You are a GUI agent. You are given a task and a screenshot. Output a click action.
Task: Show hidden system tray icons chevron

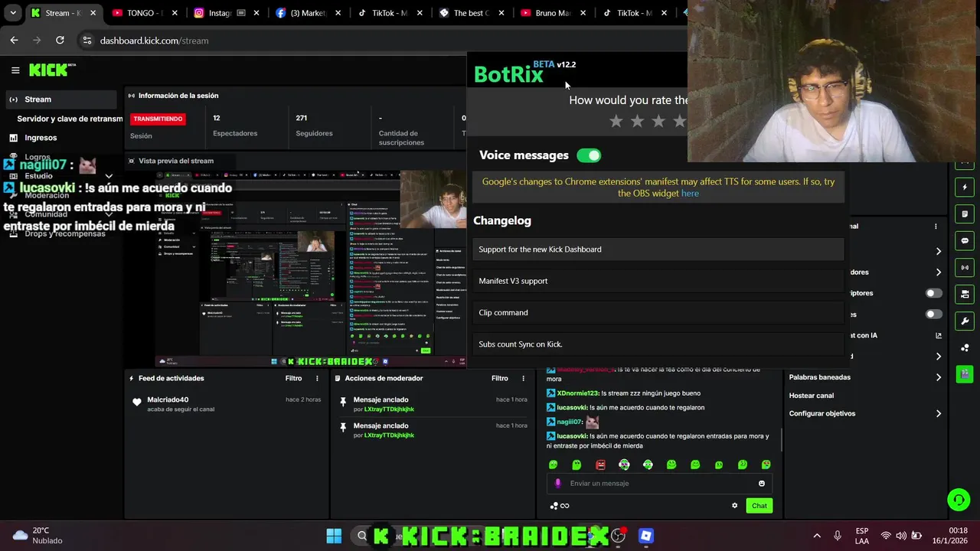pos(817,536)
